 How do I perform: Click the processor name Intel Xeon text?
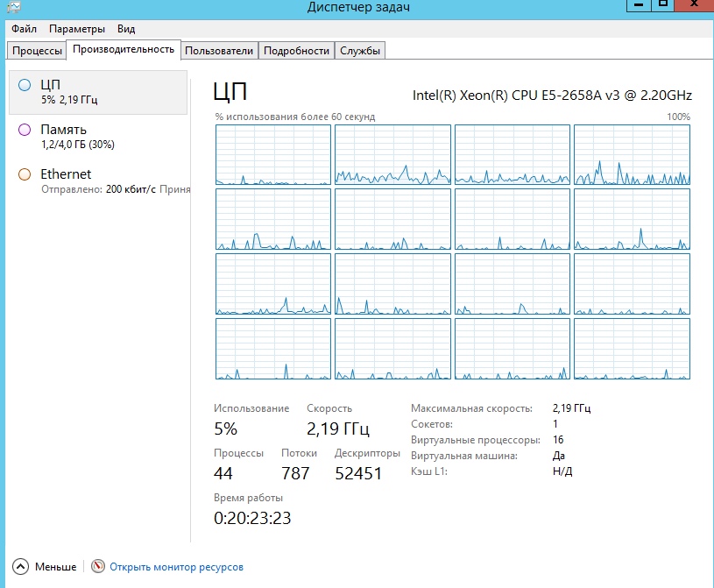[x=552, y=96]
